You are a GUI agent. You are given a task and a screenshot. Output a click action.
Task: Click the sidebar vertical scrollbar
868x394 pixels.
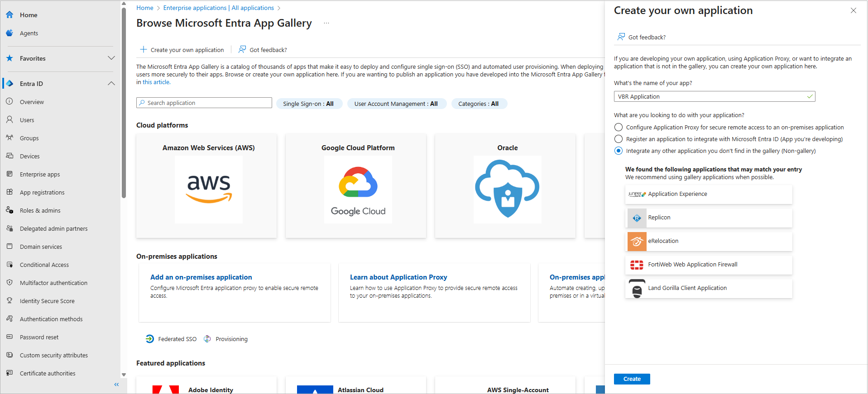124,104
